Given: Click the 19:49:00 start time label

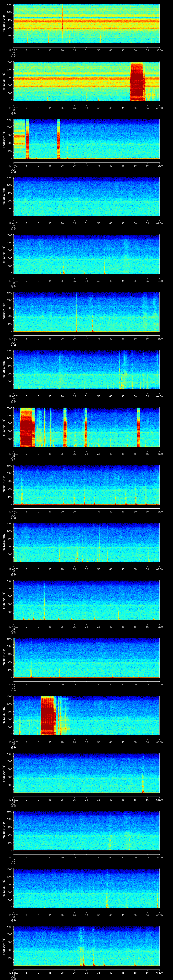Looking at the screenshot, I should tap(14, 742).
